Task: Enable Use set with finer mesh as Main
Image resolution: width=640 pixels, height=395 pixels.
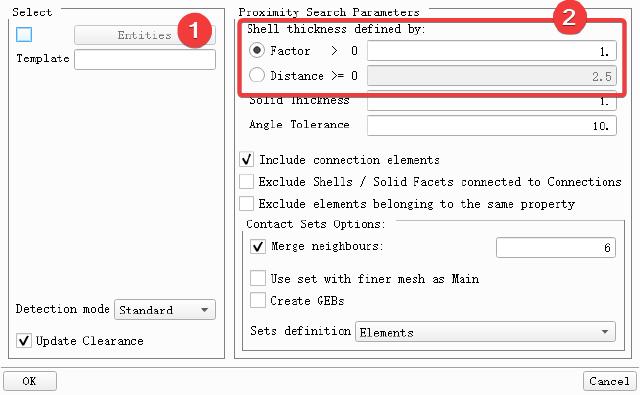Action: point(258,278)
